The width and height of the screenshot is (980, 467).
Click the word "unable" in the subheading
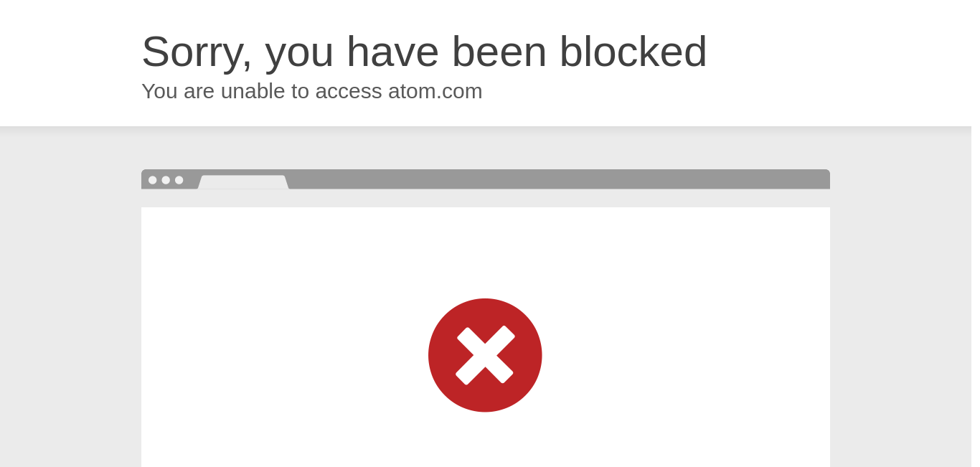point(253,91)
